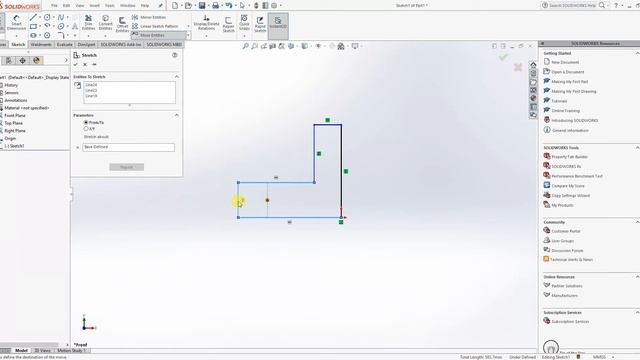Viewport: 640px width, 360px height.
Task: Collapse the Parameters section
Action: click(x=177, y=115)
